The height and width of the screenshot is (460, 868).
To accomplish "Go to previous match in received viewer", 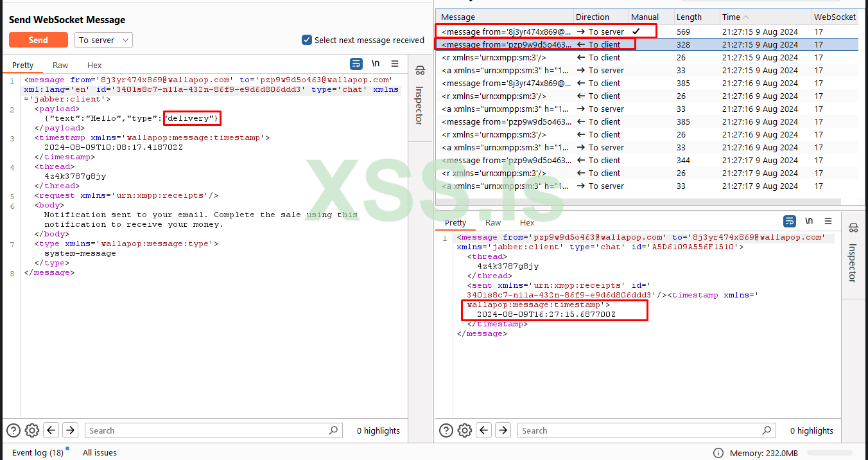I will [x=485, y=430].
